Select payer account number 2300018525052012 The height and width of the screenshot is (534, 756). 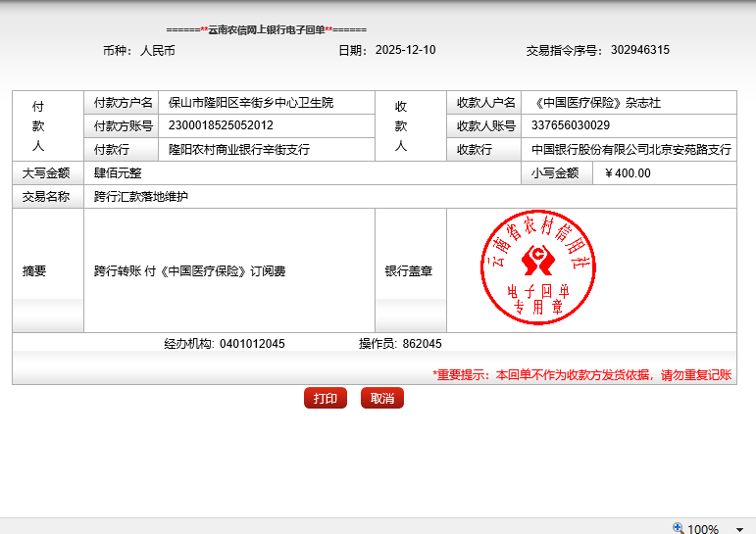[221, 125]
